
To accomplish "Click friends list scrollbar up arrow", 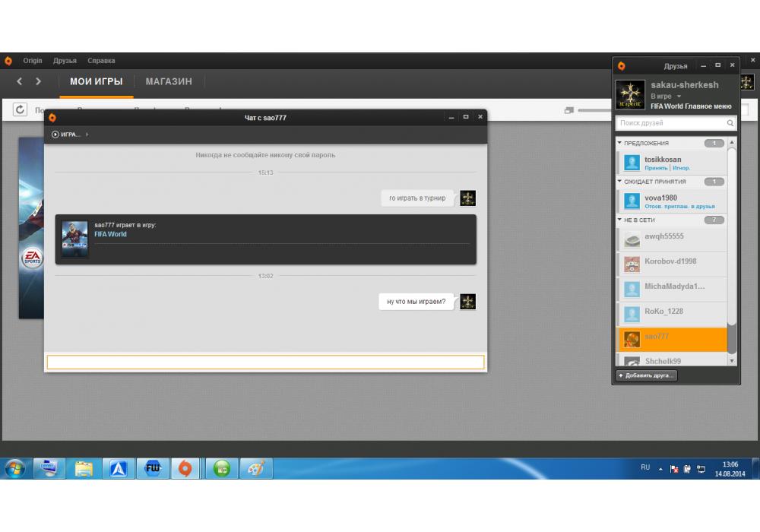I will coord(732,142).
